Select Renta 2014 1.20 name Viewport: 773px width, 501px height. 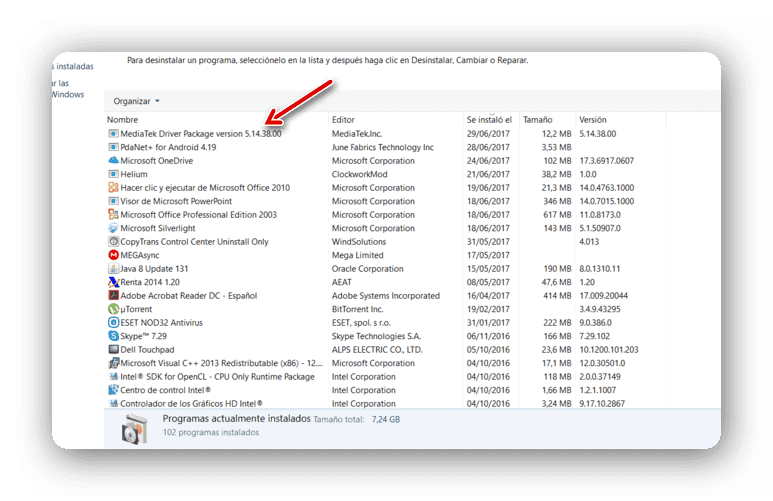pos(150,282)
